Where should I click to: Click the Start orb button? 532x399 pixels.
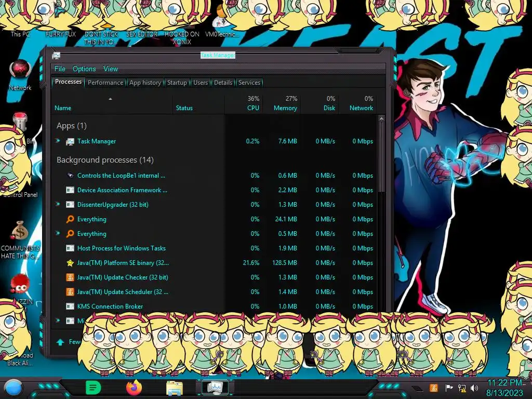click(x=13, y=388)
